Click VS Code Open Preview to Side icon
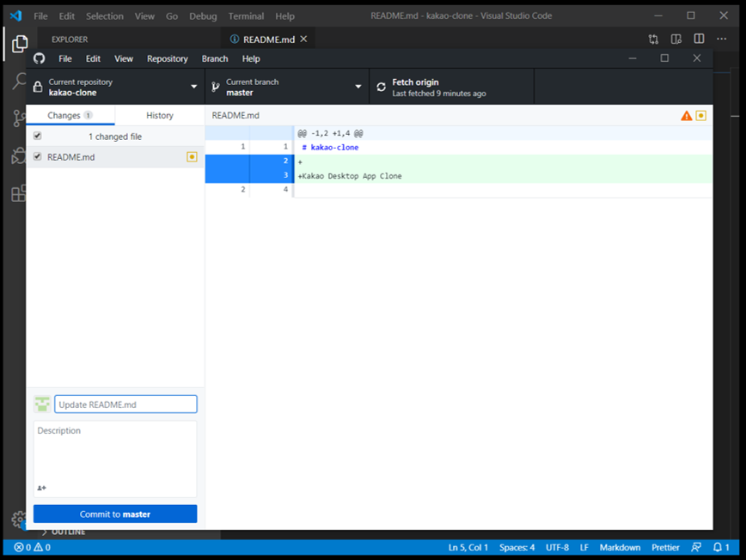Screen dimensions: 746x560 pyautogui.click(x=676, y=39)
